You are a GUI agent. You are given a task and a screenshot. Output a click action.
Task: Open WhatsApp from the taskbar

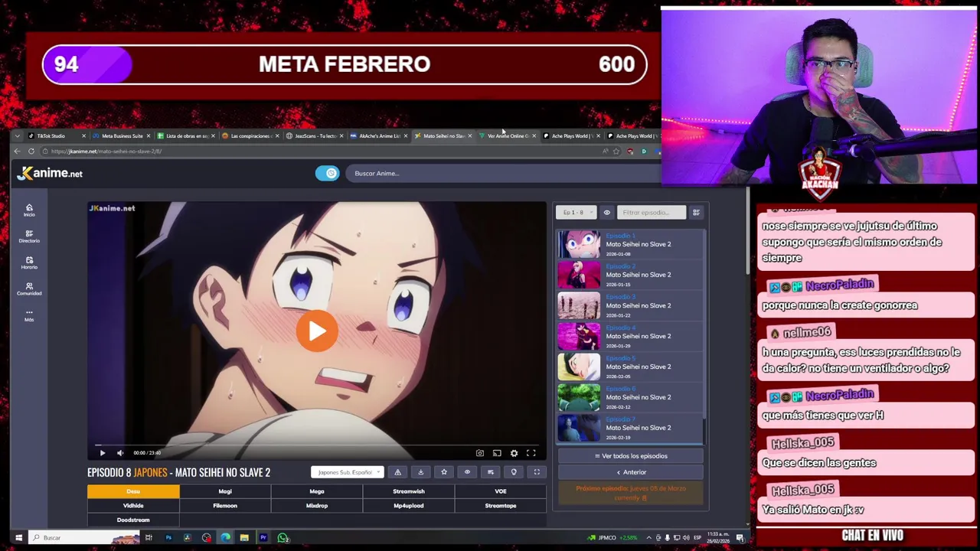point(283,538)
